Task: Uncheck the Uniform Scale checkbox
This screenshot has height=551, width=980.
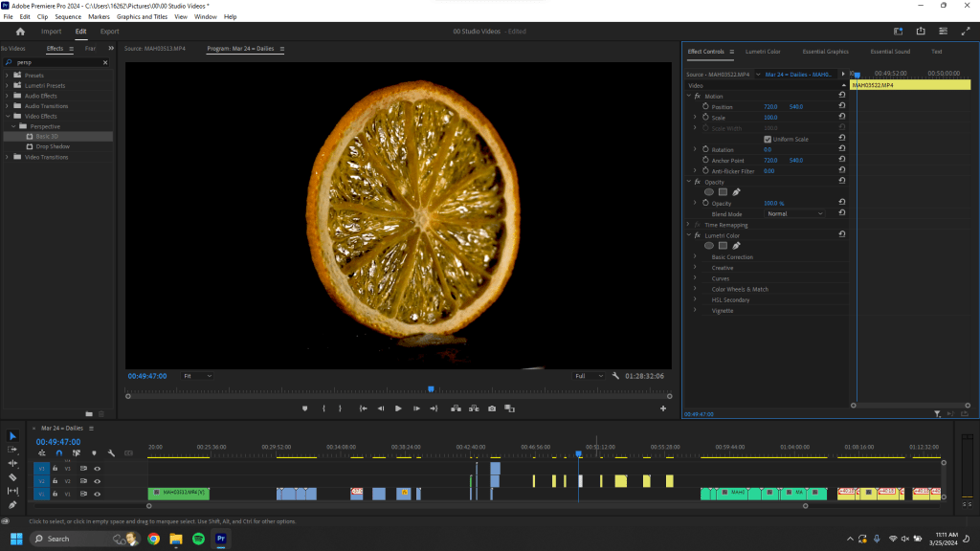Action: click(x=768, y=139)
